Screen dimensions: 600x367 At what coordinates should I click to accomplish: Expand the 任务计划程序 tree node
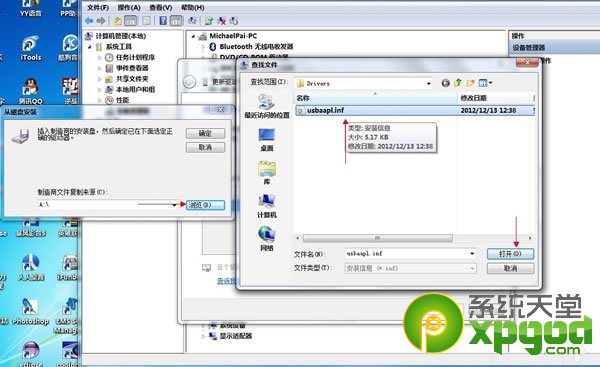(100, 57)
